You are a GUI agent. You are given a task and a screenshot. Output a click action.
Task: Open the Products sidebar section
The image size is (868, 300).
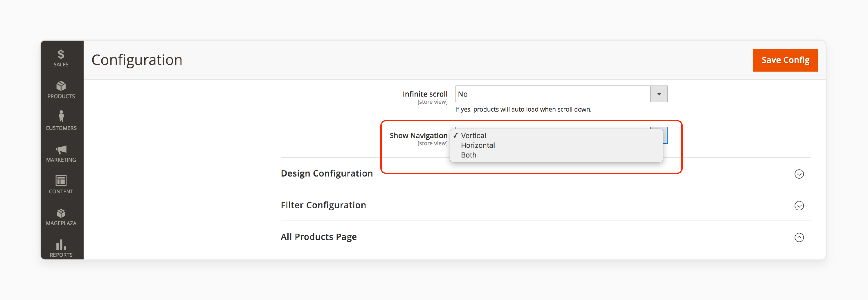[61, 90]
